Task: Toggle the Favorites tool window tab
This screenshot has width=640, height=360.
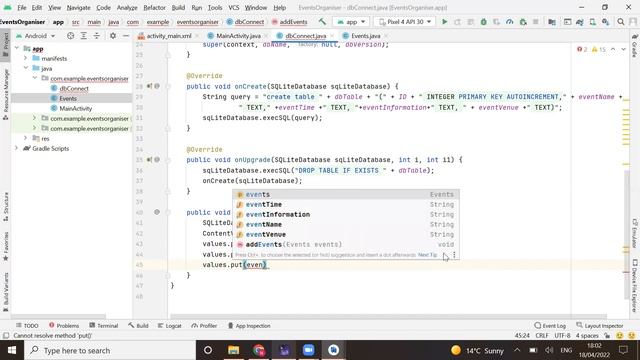Action: click(5, 247)
